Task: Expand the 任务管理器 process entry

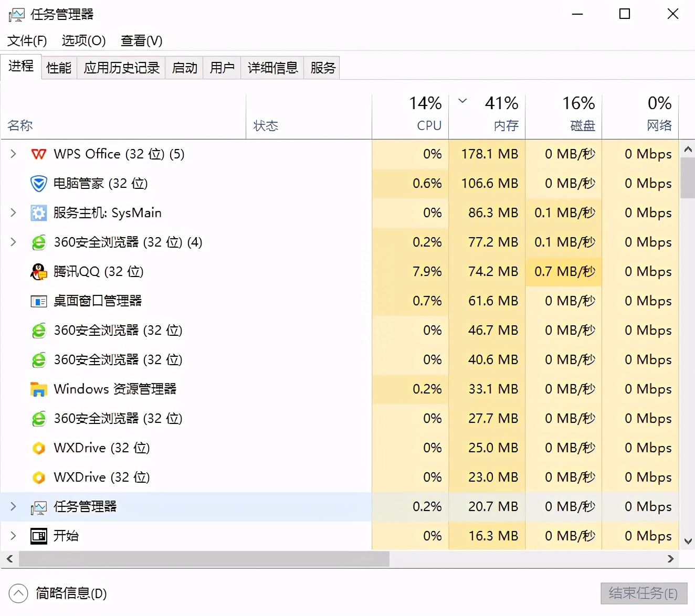Action: click(13, 506)
